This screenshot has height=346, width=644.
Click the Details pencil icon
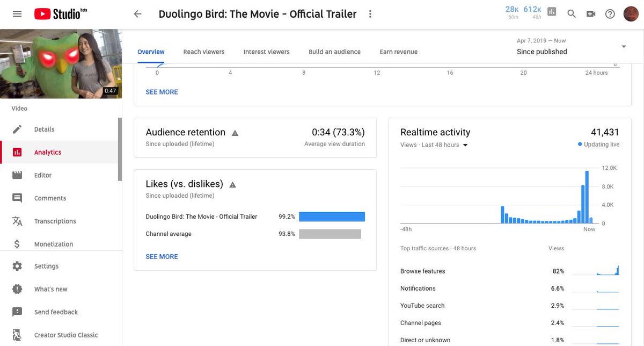tap(17, 129)
